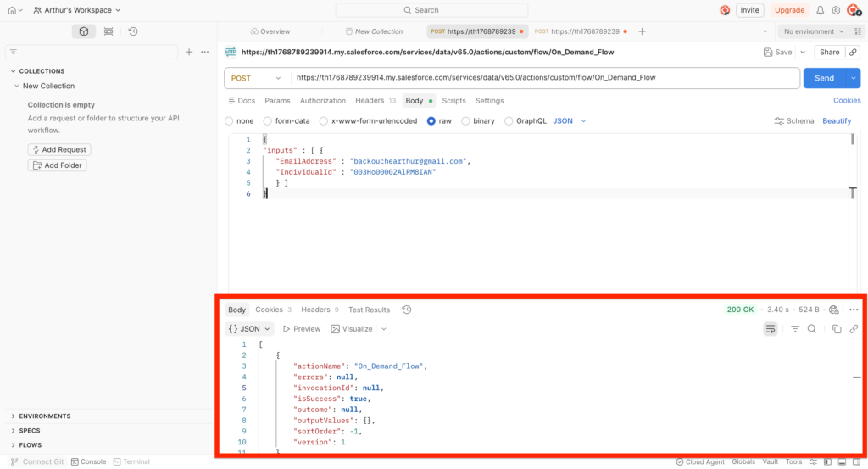Open the POST method dropdown
Image resolution: width=868 pixels, height=469 pixels.
coord(257,78)
